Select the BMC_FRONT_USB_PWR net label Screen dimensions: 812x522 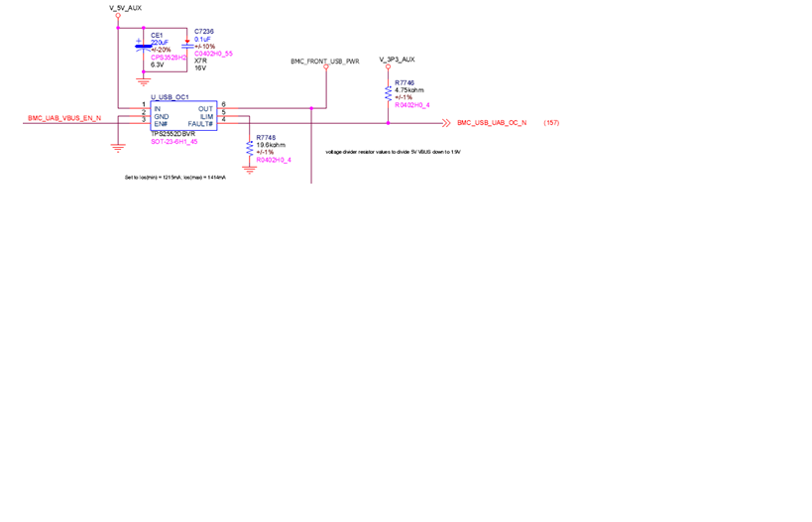coord(325,62)
